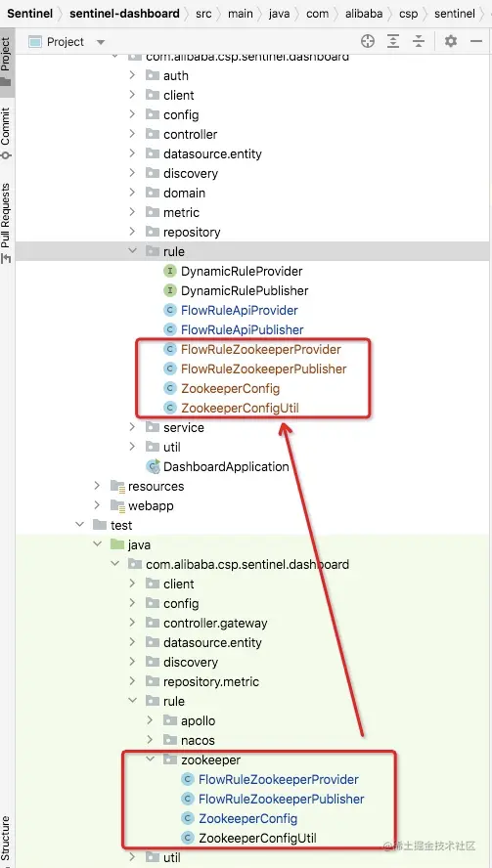Click the Expand All icon in Project toolbar
492x868 pixels.
(x=393, y=41)
